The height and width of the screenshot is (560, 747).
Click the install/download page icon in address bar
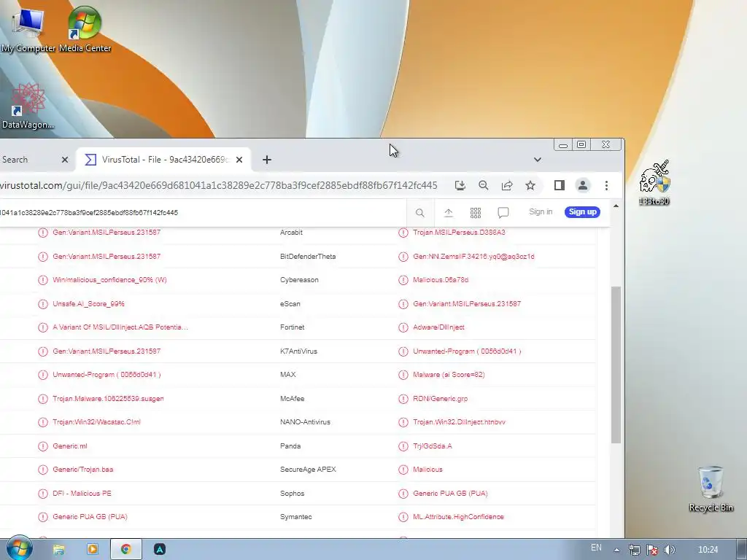[x=460, y=185]
